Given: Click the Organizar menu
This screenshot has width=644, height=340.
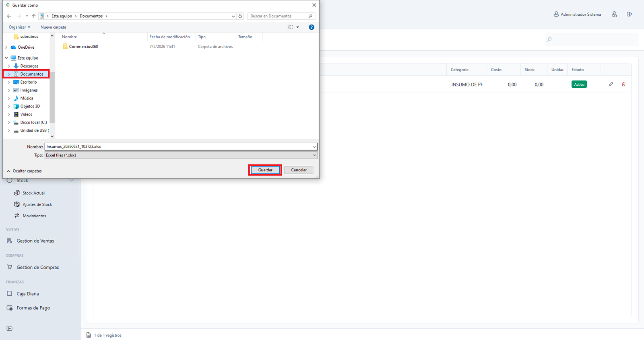Looking at the screenshot, I should [19, 27].
